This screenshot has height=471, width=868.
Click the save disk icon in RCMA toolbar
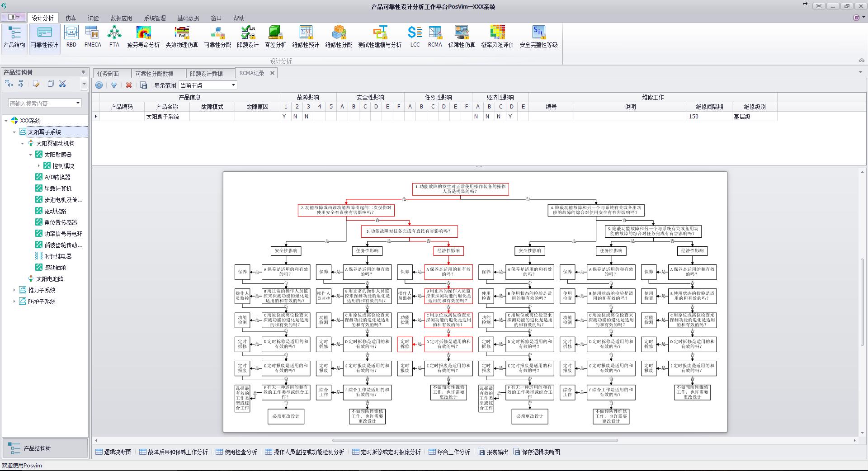pos(144,85)
